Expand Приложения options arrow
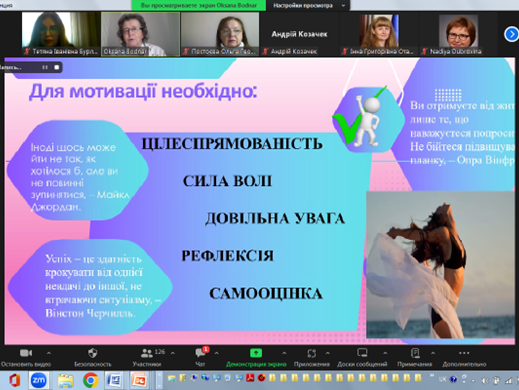Image resolution: width=519 pixels, height=390 pixels. point(328,353)
